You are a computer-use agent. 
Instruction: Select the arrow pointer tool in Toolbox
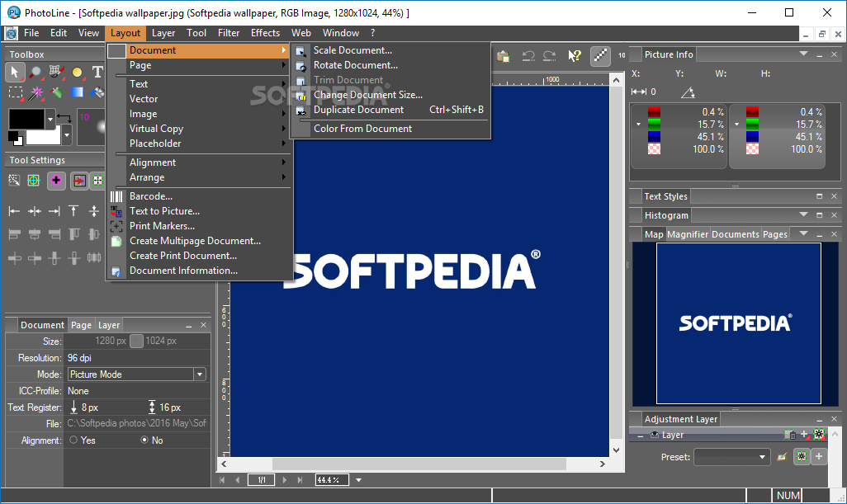15,72
